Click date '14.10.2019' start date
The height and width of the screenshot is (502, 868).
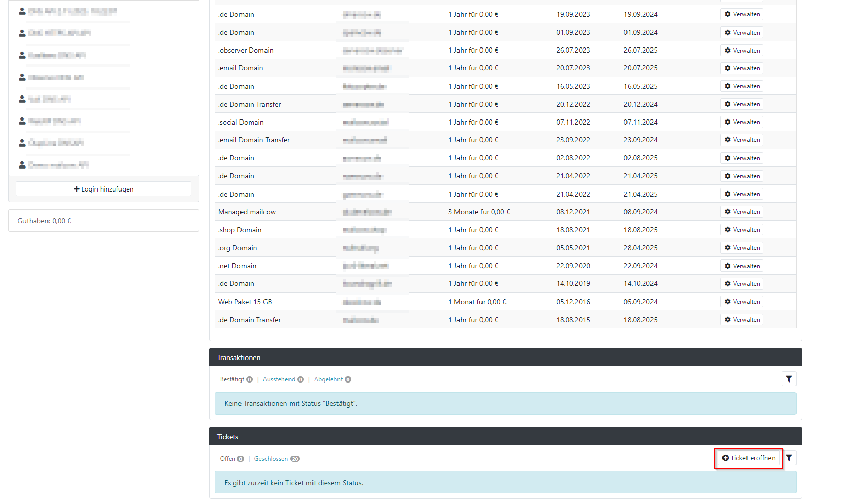[x=573, y=283]
